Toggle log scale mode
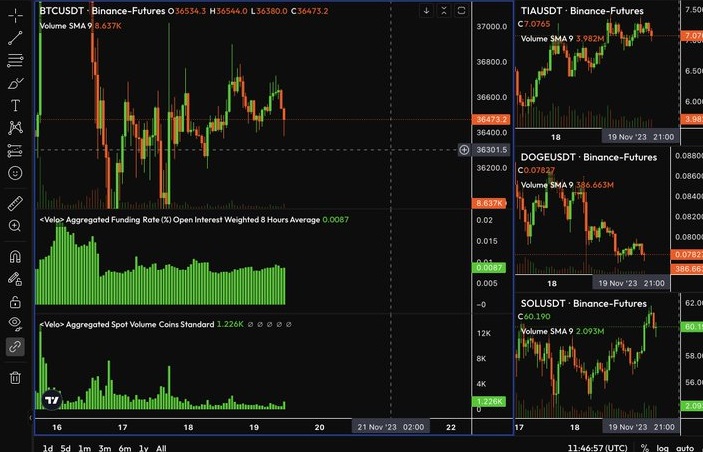The height and width of the screenshot is (452, 703). [663, 448]
